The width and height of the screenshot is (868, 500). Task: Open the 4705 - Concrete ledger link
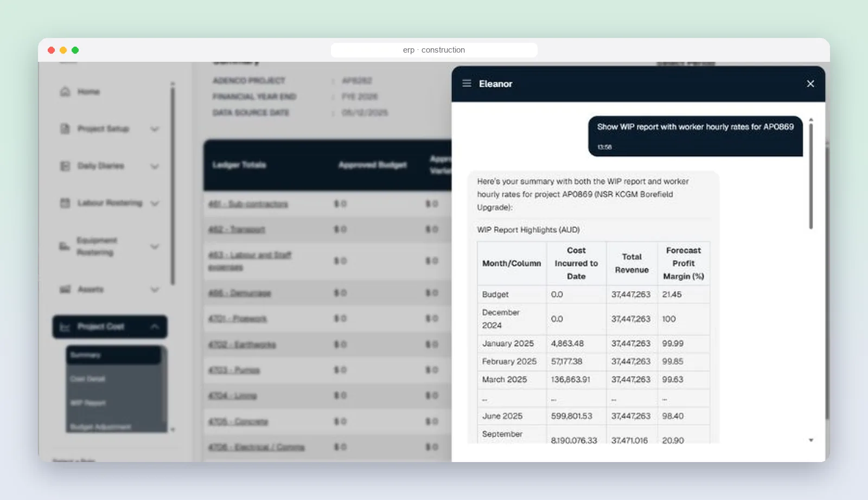(238, 421)
